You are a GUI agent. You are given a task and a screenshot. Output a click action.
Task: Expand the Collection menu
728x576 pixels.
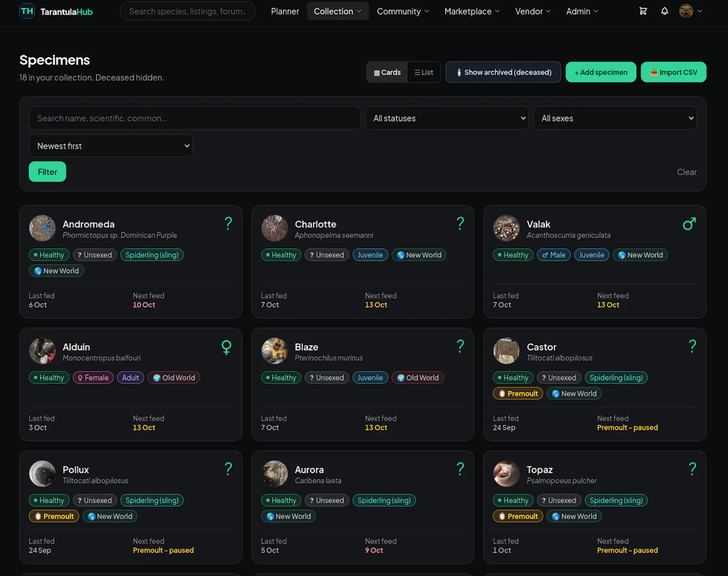coord(338,11)
